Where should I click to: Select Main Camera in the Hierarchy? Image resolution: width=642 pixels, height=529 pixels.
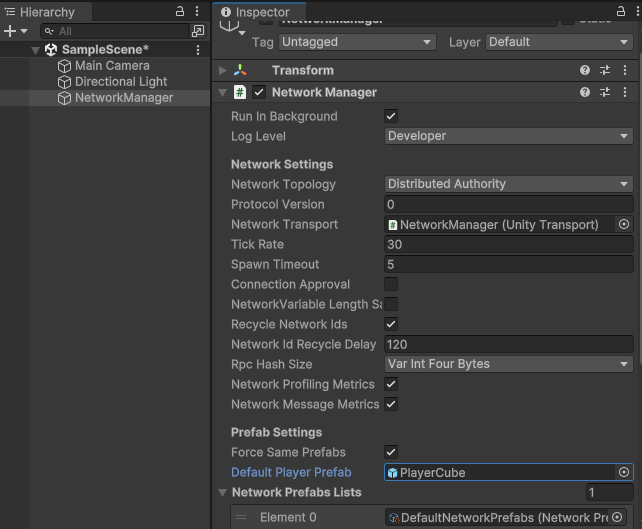112,66
